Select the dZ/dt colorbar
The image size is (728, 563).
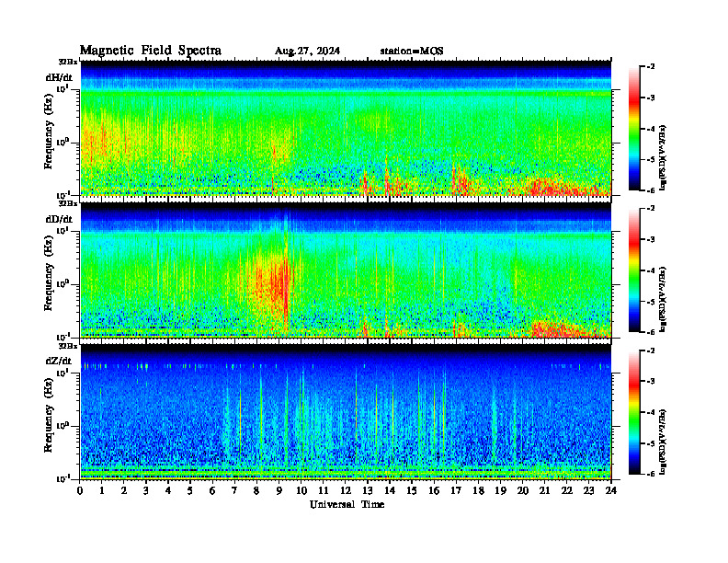pos(634,412)
